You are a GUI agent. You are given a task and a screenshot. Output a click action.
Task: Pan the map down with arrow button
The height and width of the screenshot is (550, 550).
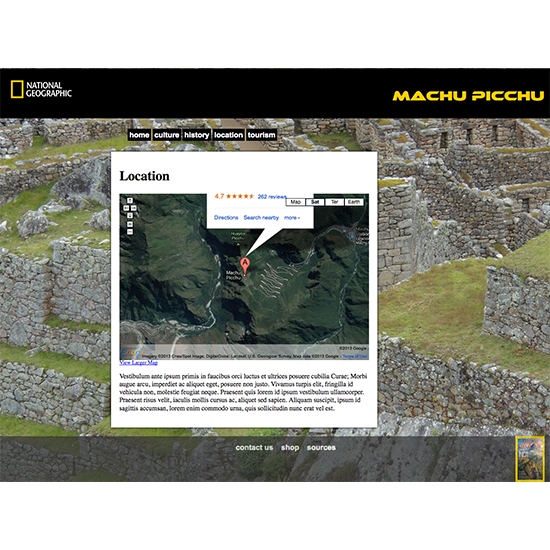tap(130, 215)
